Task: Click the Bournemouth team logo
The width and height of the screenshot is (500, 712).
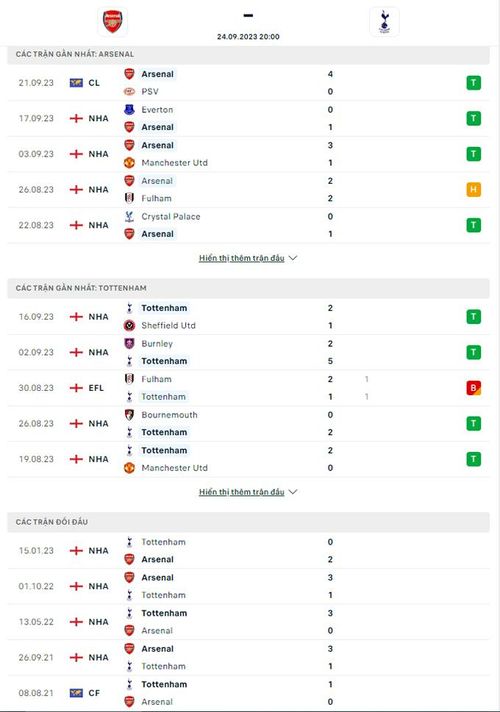Action: click(129, 415)
